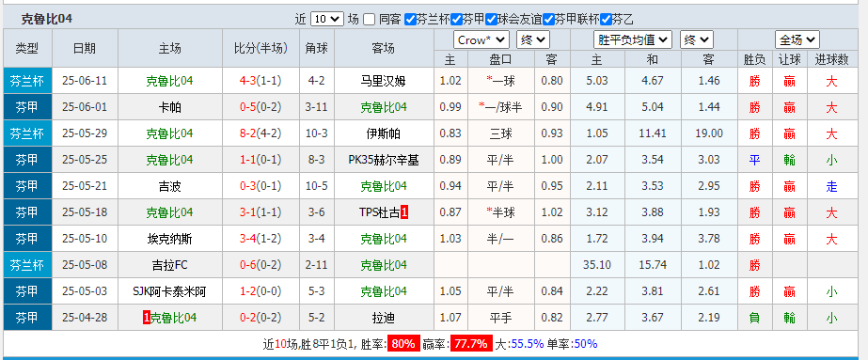Open the 全场 dropdown
The image size is (868, 360).
tap(797, 39)
